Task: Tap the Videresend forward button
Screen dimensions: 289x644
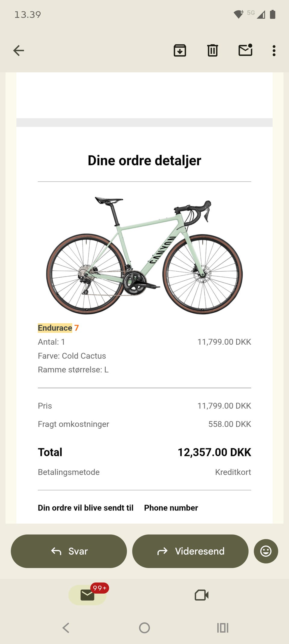Action: tap(190, 551)
